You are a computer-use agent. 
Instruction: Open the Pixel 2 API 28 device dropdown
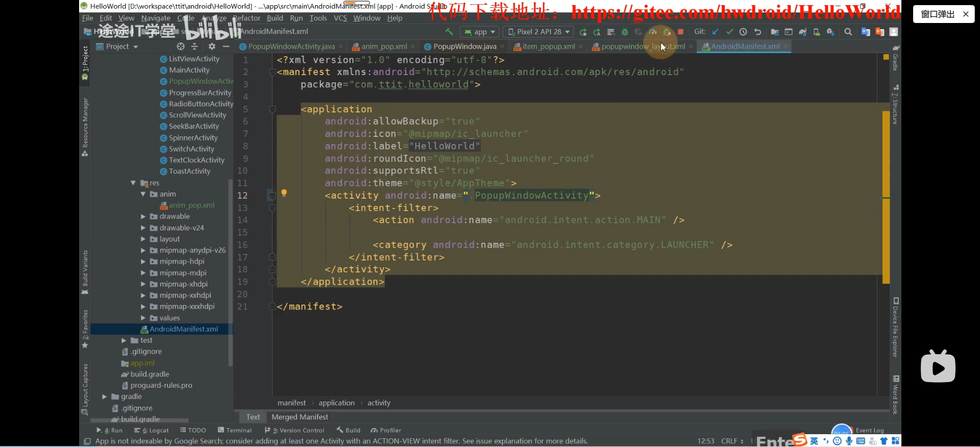(x=538, y=32)
